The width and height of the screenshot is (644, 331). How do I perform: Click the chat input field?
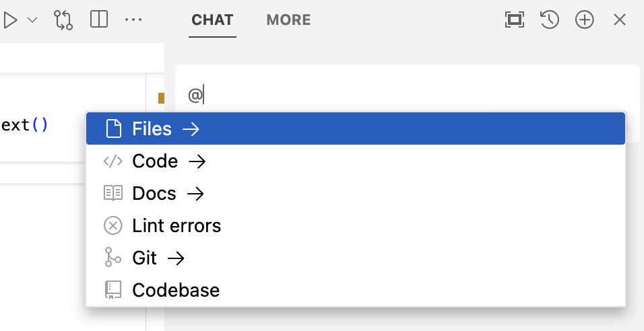tap(404, 96)
